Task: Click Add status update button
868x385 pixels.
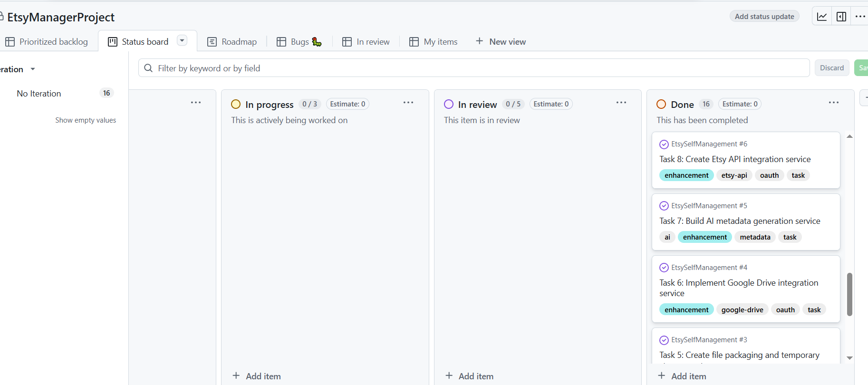Action: tap(764, 16)
